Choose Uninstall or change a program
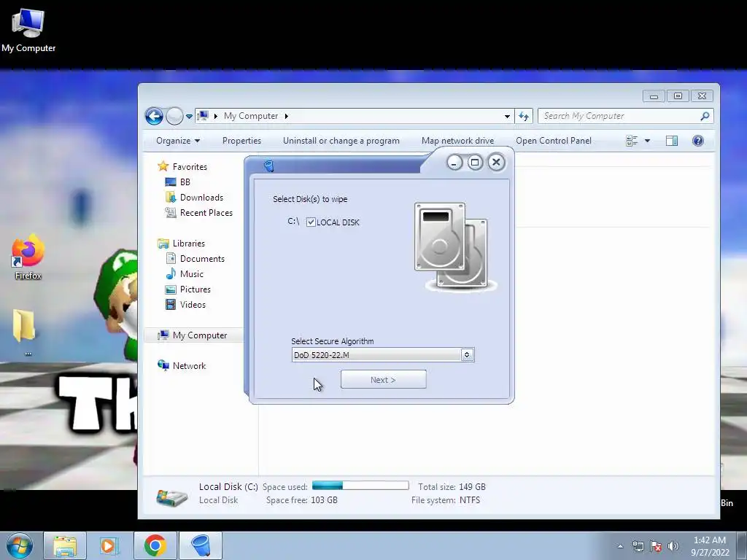 (341, 141)
